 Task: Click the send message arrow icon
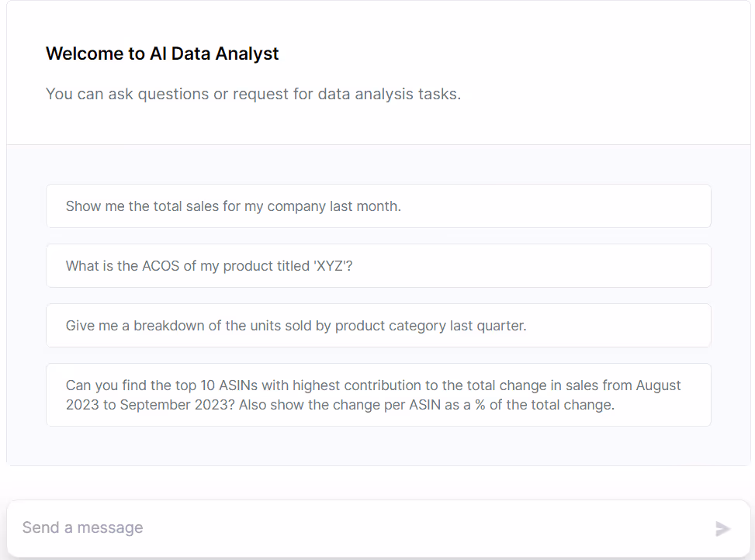[722, 529]
